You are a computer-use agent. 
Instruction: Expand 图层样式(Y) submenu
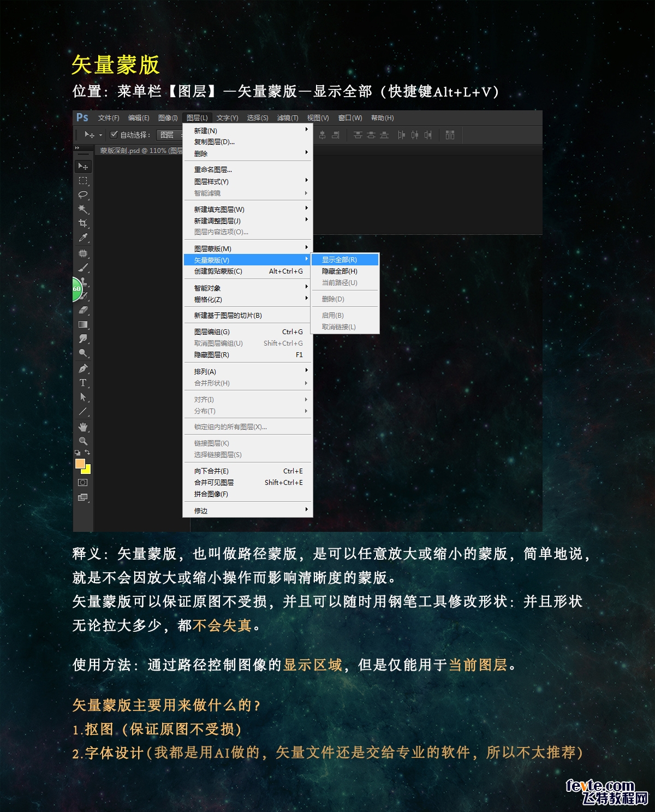coord(247,181)
